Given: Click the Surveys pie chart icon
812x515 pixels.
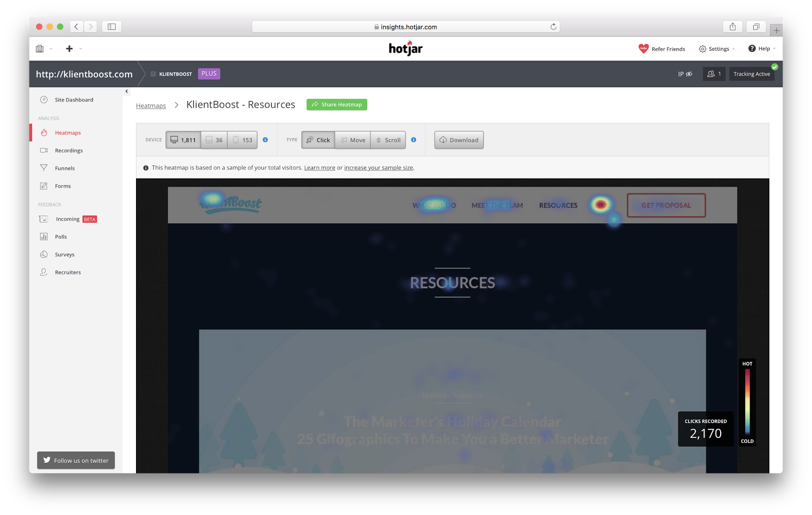Looking at the screenshot, I should pyautogui.click(x=44, y=255).
